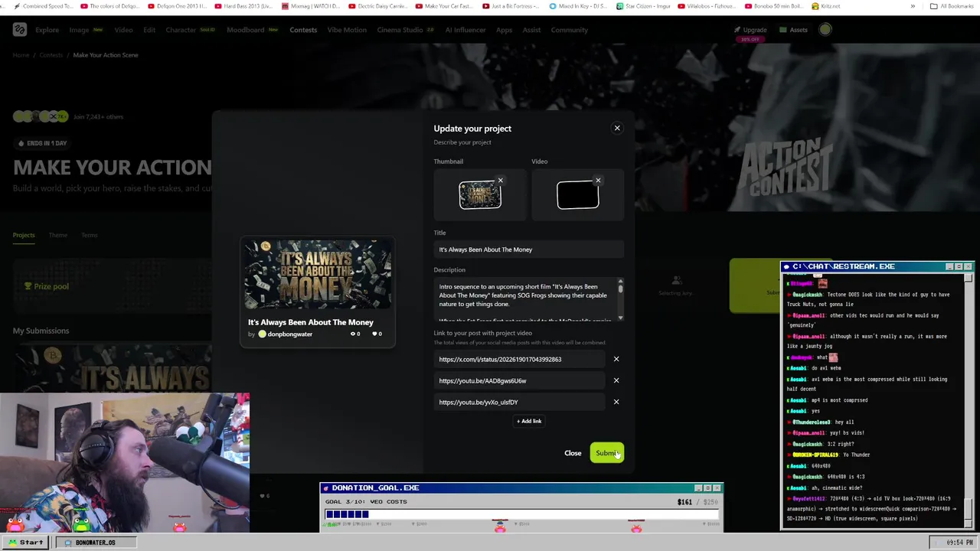
Task: Delete the youtu.be/yvXo_uIsfDY link
Action: (x=616, y=402)
